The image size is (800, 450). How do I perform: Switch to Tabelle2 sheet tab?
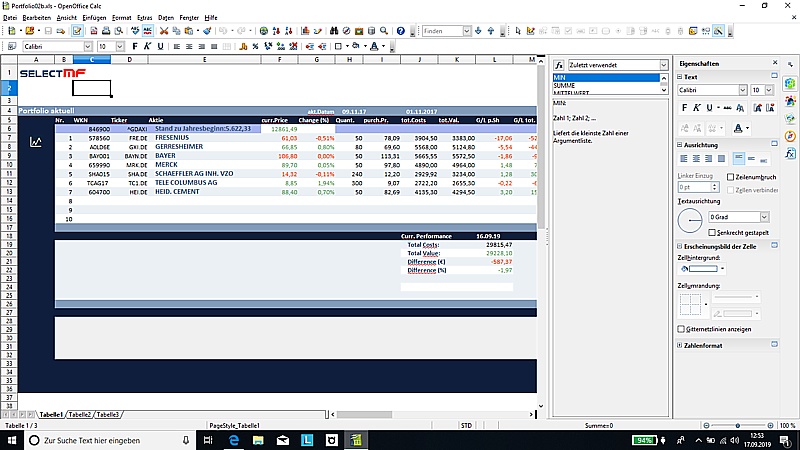point(80,415)
